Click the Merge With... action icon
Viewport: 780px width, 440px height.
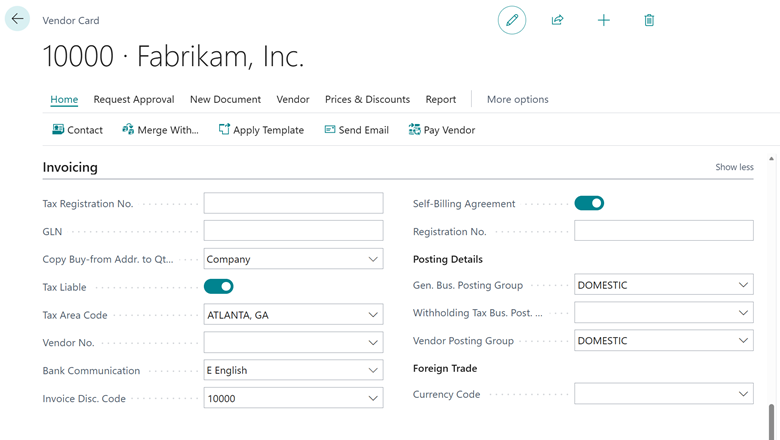pyautogui.click(x=128, y=129)
